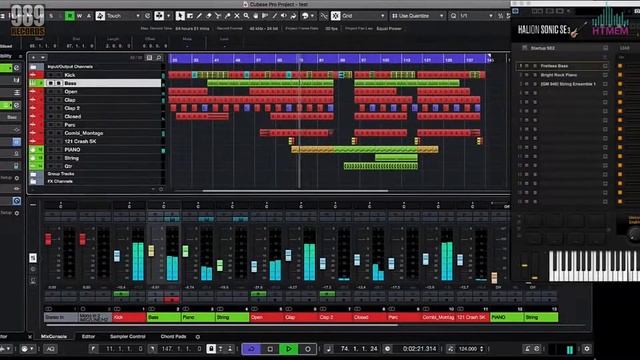Viewport: 640px width, 360px height.
Task: Open the transport settings gear
Action: (587, 349)
